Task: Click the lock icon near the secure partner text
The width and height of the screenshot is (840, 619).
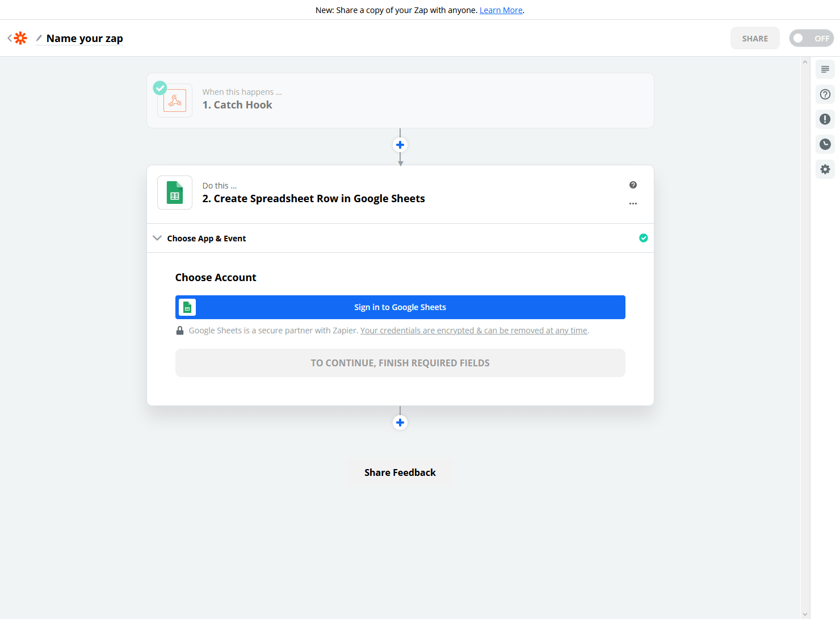Action: pos(180,331)
